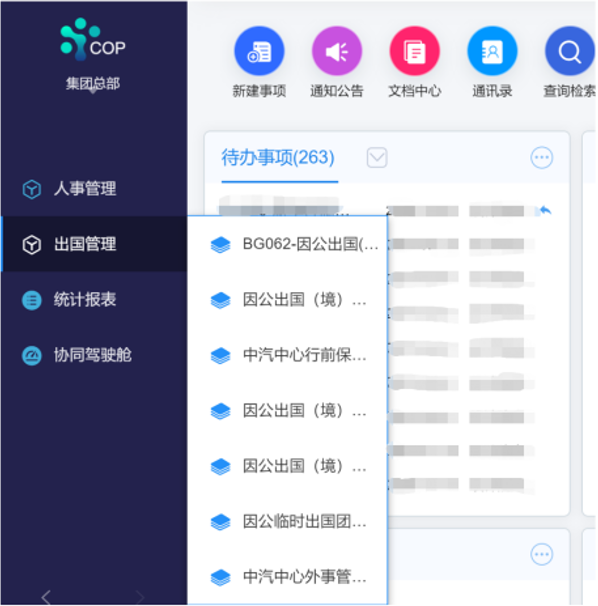Screen dimensions: 598x606
Task: Open the 查询检索 search icon
Action: [570, 51]
